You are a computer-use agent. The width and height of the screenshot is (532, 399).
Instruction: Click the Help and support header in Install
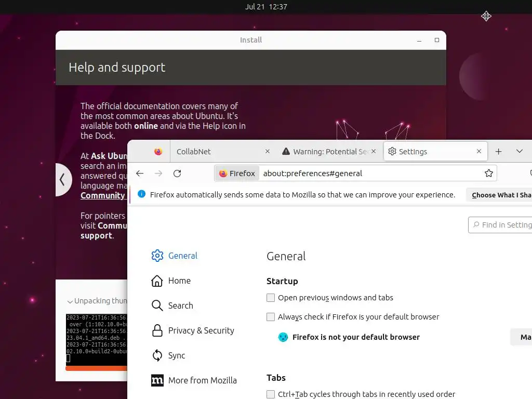click(x=117, y=68)
